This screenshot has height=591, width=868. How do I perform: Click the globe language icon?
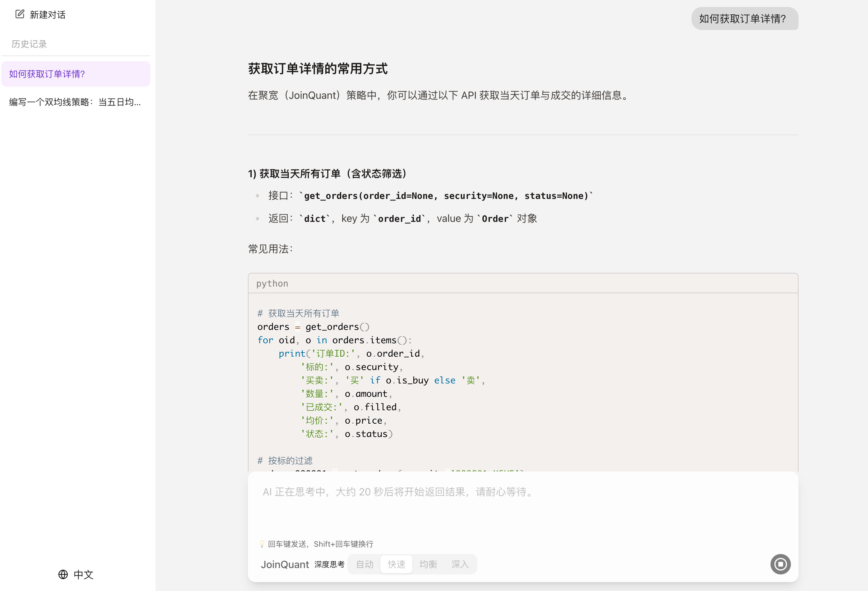pos(63,574)
